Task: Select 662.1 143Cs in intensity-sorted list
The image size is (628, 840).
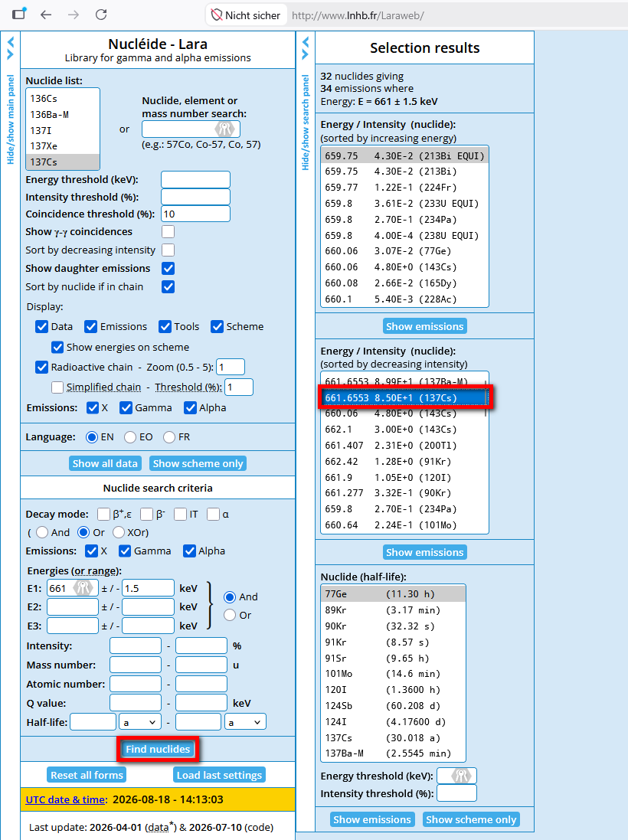Action: tap(403, 430)
